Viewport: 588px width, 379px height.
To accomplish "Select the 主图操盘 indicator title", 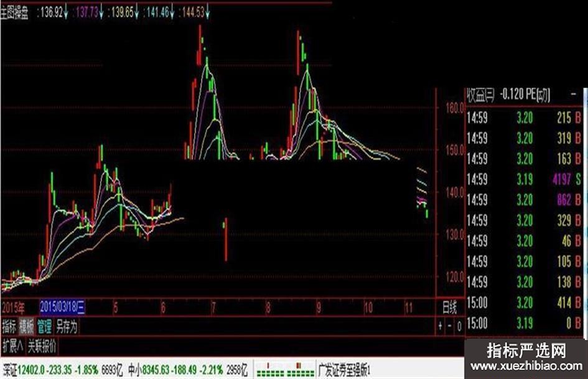I will click(14, 13).
